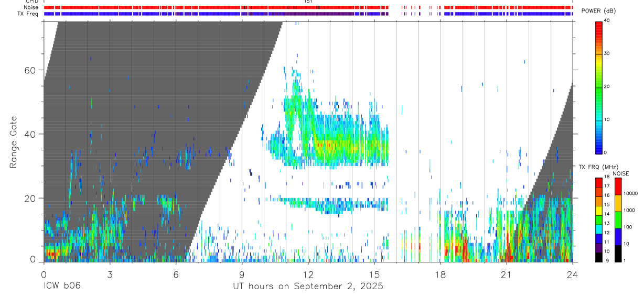Screen dimensions: 644x297
Task: Click the 'UT hours on September 2, 2025' label
Action: (x=308, y=287)
